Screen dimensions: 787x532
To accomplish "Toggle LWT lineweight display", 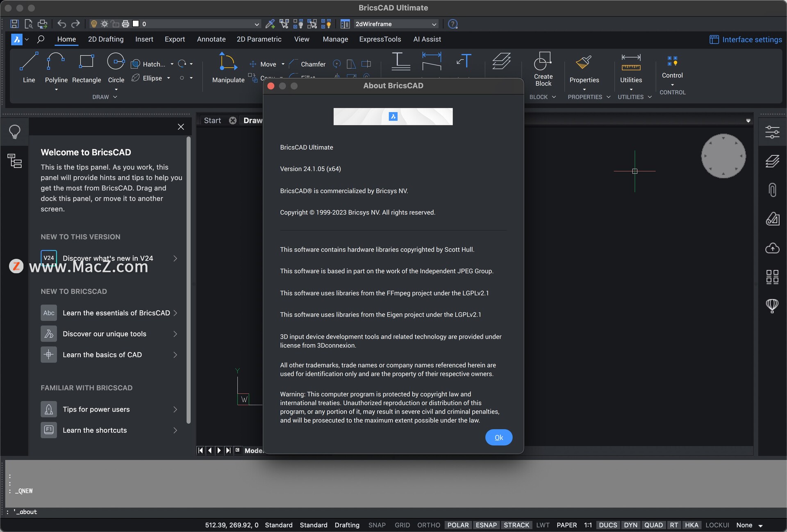I will 543,525.
